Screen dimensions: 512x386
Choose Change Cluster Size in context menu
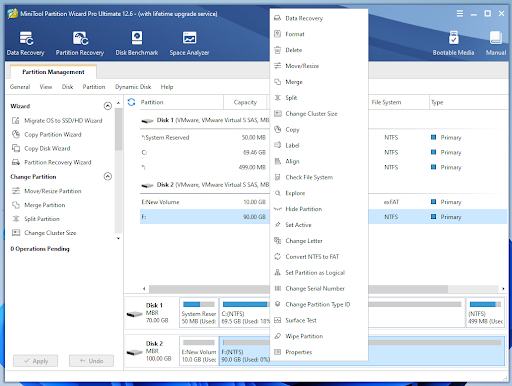319,114
